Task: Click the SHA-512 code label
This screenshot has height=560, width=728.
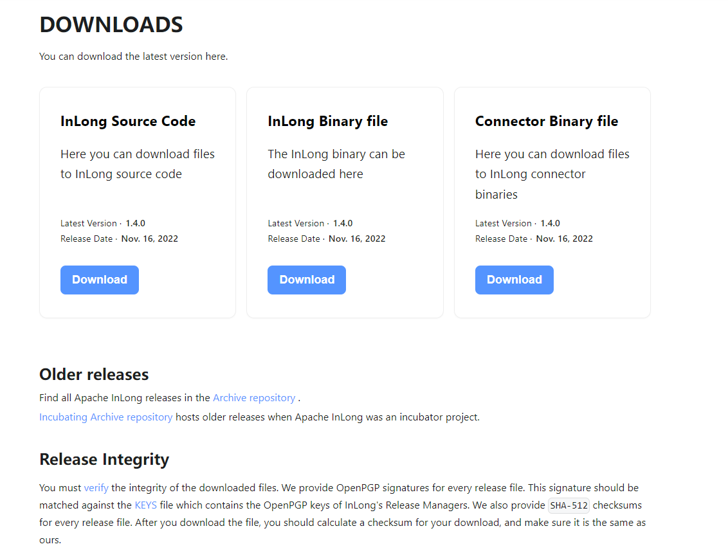Action: tap(569, 505)
